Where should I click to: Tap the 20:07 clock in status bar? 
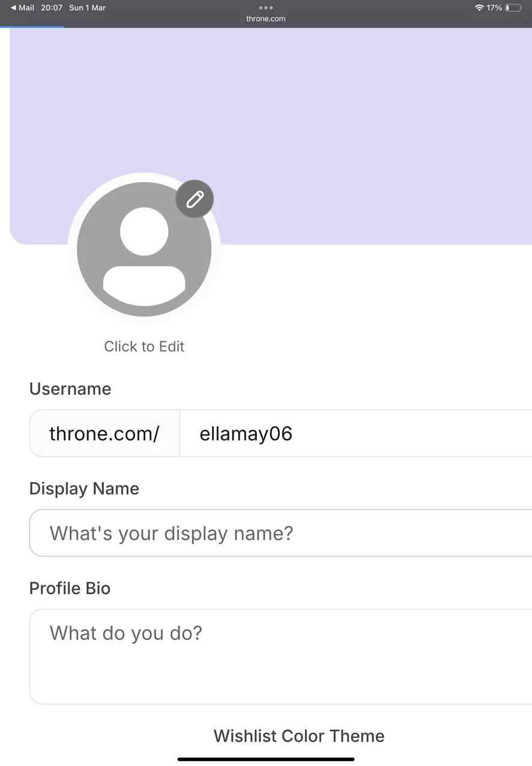tap(52, 8)
